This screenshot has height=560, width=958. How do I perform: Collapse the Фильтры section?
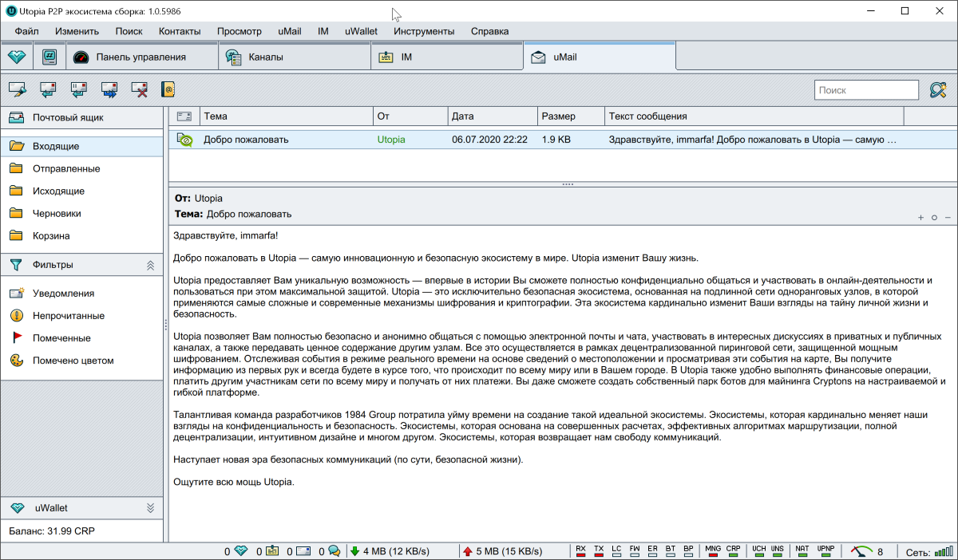[x=150, y=265]
